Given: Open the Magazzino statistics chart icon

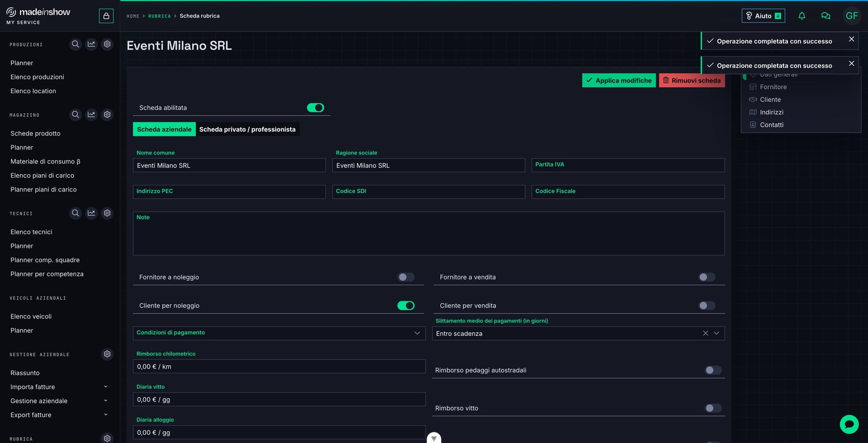Looking at the screenshot, I should (x=91, y=115).
